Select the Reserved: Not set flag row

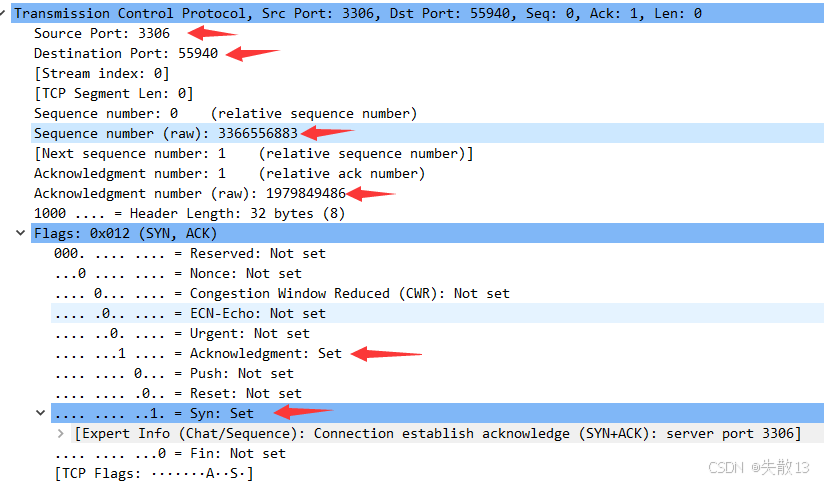[190, 253]
